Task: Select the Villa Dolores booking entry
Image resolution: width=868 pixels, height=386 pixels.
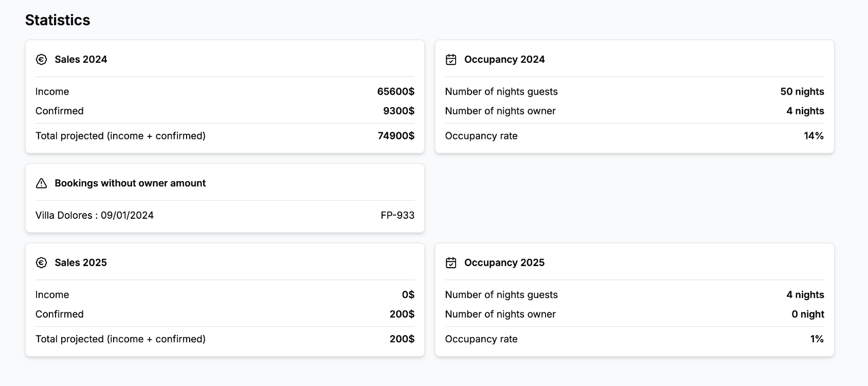Action: [94, 215]
